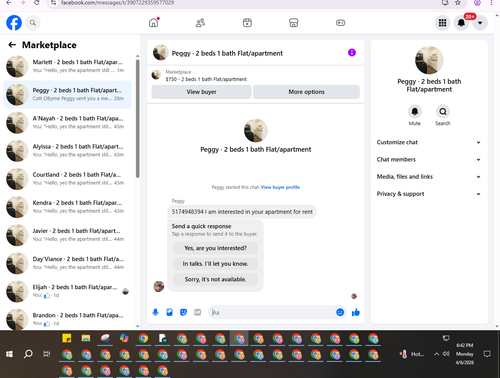Open the Facebook search magnifier
The width and height of the screenshot is (500, 378).
(x=33, y=23)
